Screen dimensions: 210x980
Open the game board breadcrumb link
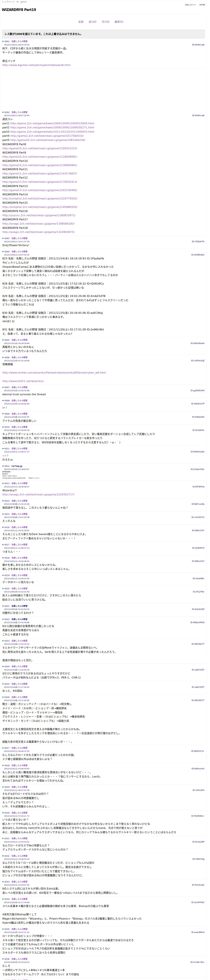pos(23,2)
